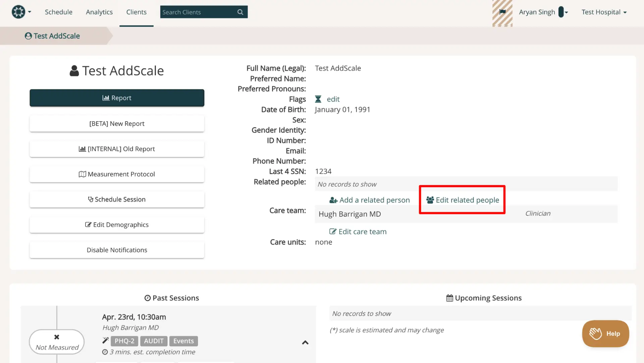Open the Help hand icon at bottom right
This screenshot has height=363, width=644.
click(x=596, y=333)
